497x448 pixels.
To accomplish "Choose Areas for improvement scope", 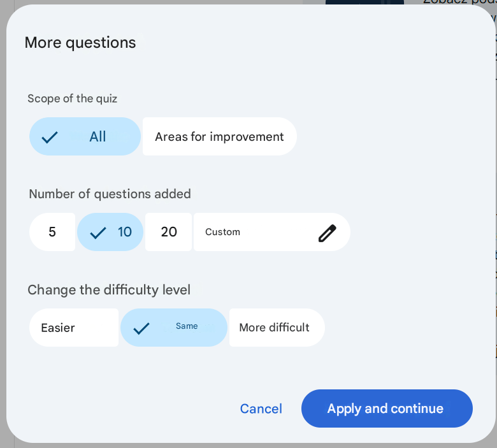I will [220, 136].
